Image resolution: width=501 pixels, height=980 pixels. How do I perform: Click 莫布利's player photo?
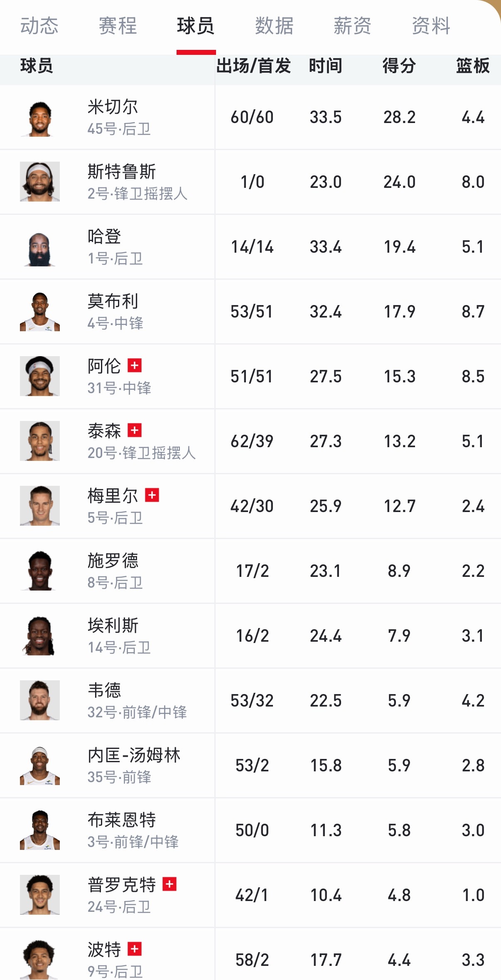40,311
